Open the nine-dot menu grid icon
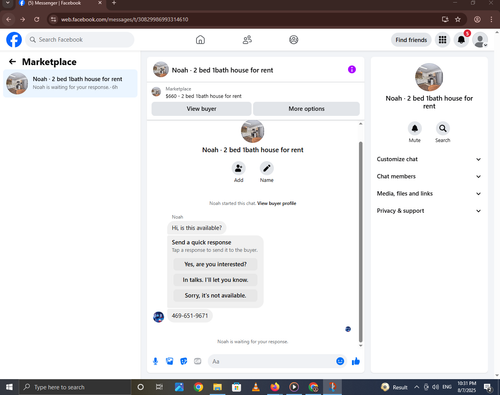500x395 pixels. (442, 40)
